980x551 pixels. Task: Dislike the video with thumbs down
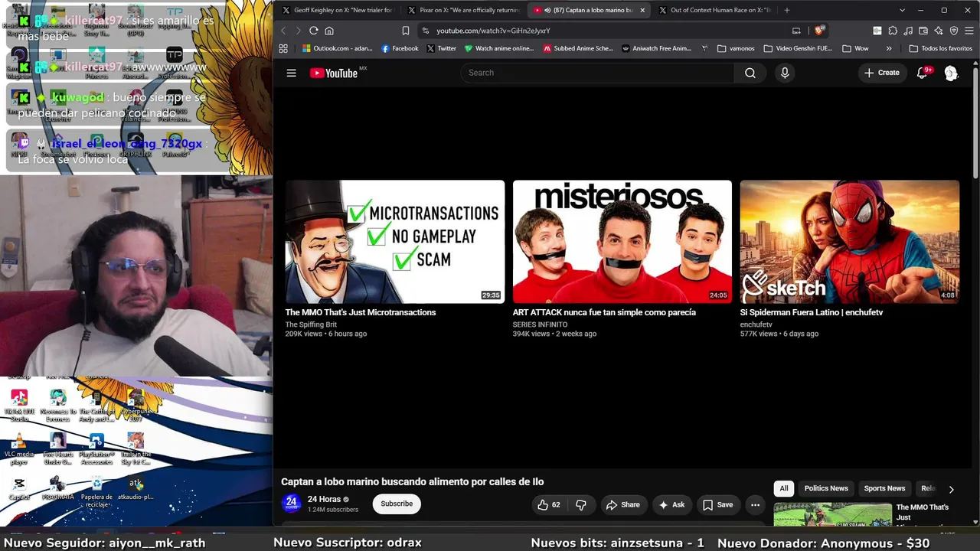click(x=581, y=505)
